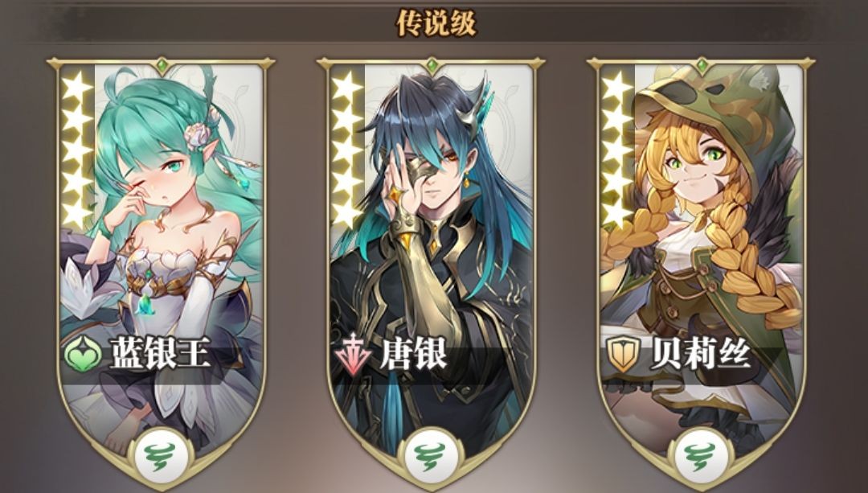Click the green gem atop 贝莉丝 card frame
The width and height of the screenshot is (868, 493).
(702, 66)
